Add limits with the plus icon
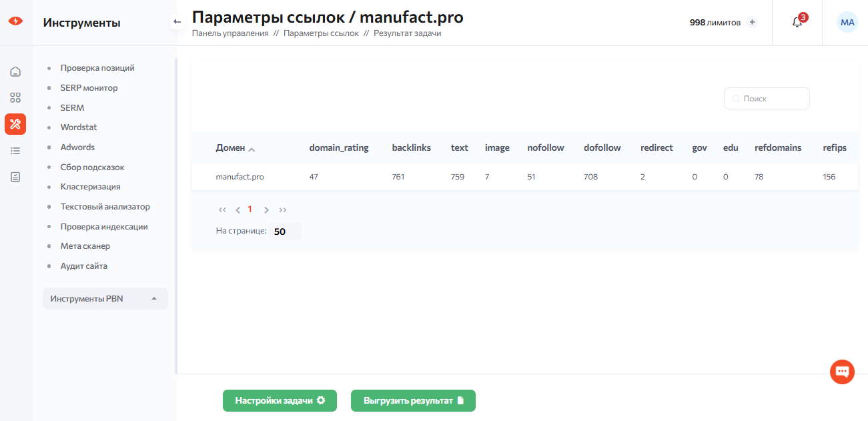The width and height of the screenshot is (868, 421). (752, 22)
